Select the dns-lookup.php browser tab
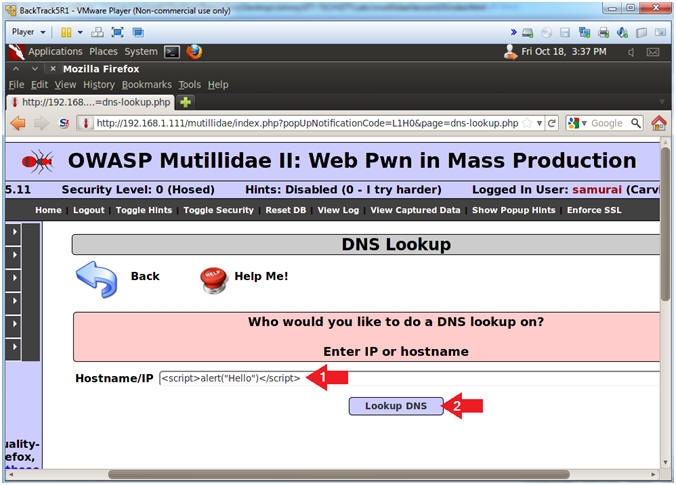The height and width of the screenshot is (485, 676). pos(91,102)
